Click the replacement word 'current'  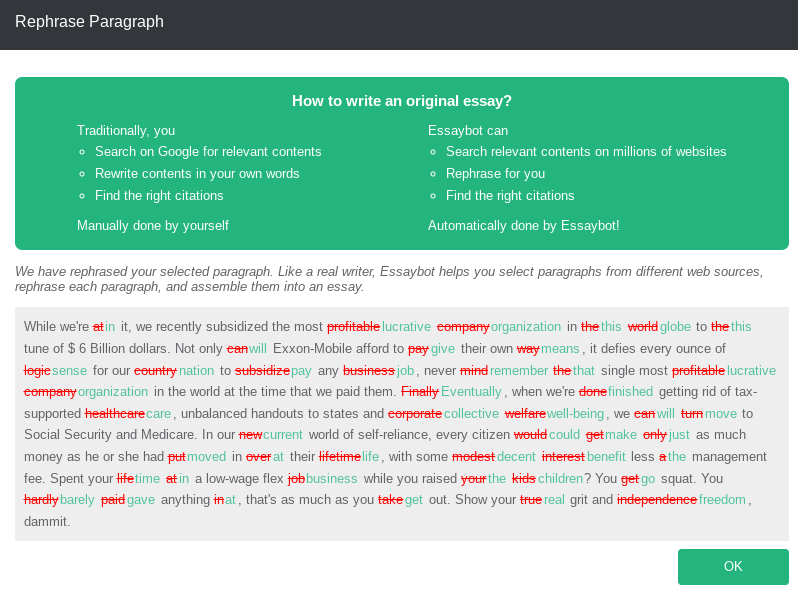pos(282,434)
